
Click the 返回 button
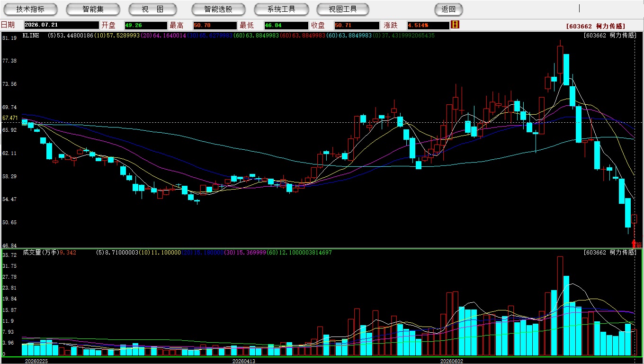(x=448, y=9)
